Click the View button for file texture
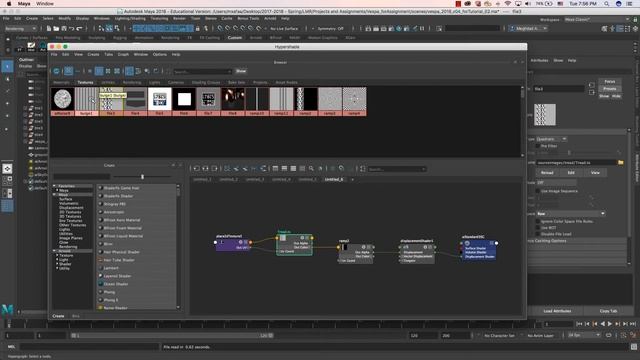 tap(595, 173)
